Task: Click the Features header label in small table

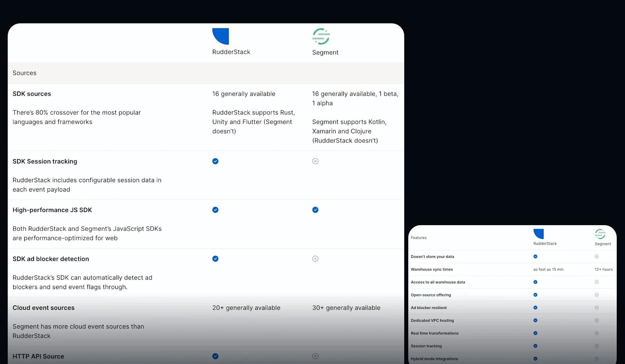Action: click(418, 238)
